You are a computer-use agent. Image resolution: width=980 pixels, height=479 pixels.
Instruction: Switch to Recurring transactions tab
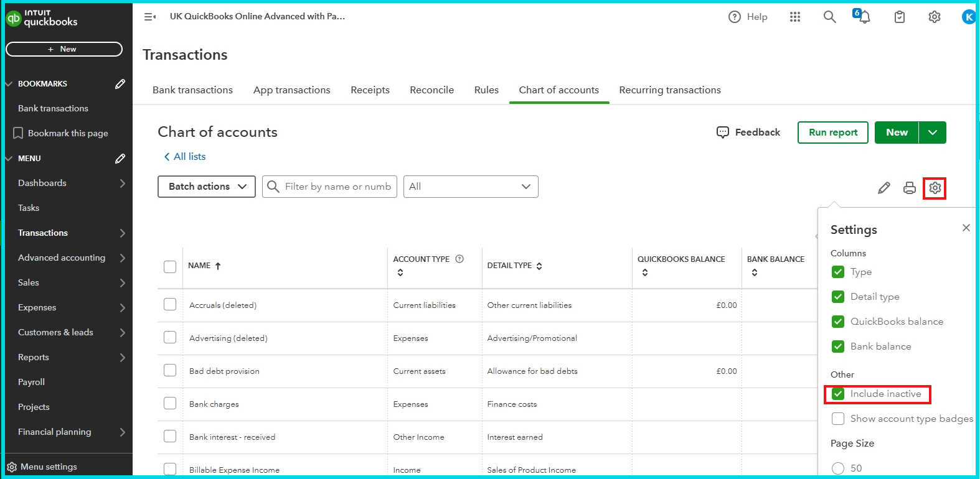(670, 90)
